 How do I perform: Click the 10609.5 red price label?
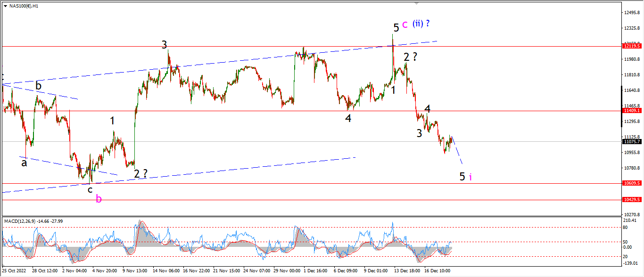point(632,183)
